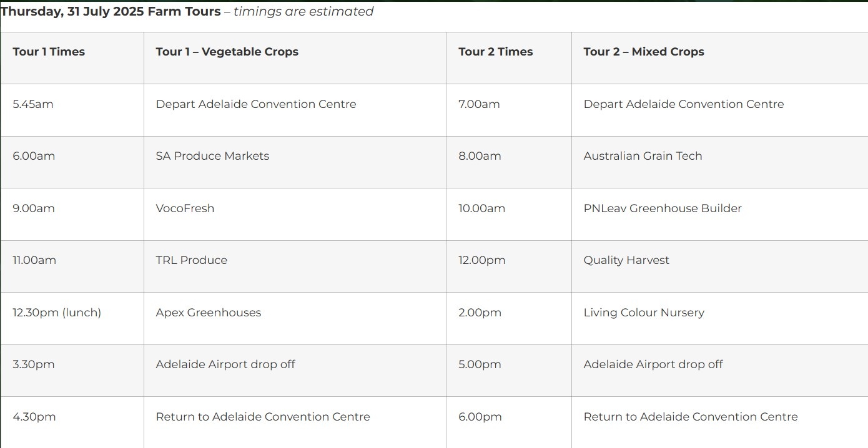The image size is (868, 448).
Task: Click the 'Apex Greenhouses' cell
Action: pyautogui.click(x=209, y=313)
